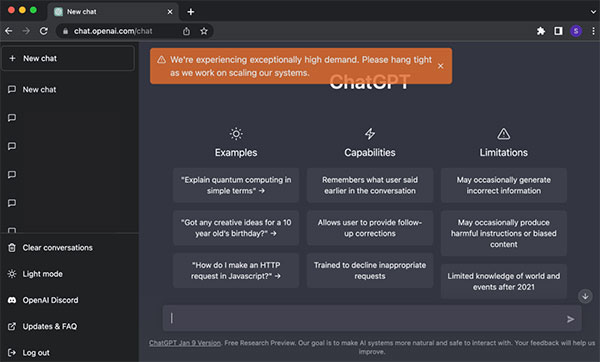Toggle the browser side panel icon
This screenshot has width=600, height=362.
(x=558, y=31)
